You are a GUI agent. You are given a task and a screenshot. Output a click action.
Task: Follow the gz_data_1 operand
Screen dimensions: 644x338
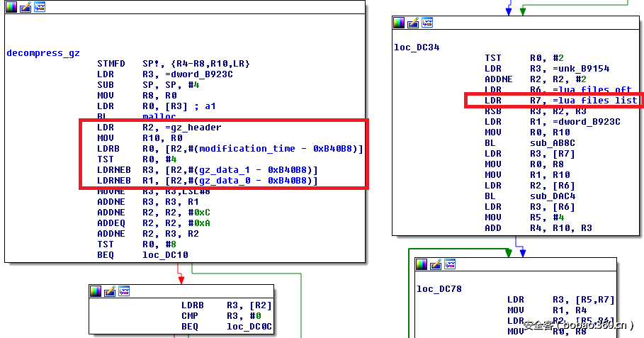click(225, 170)
